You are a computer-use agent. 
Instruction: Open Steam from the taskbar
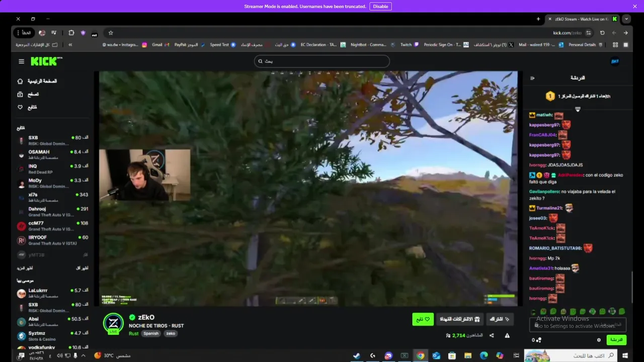pyautogui.click(x=356, y=355)
